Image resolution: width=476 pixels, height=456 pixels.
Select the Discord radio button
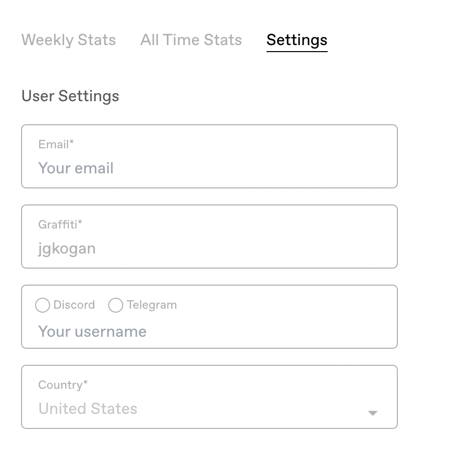(x=43, y=305)
